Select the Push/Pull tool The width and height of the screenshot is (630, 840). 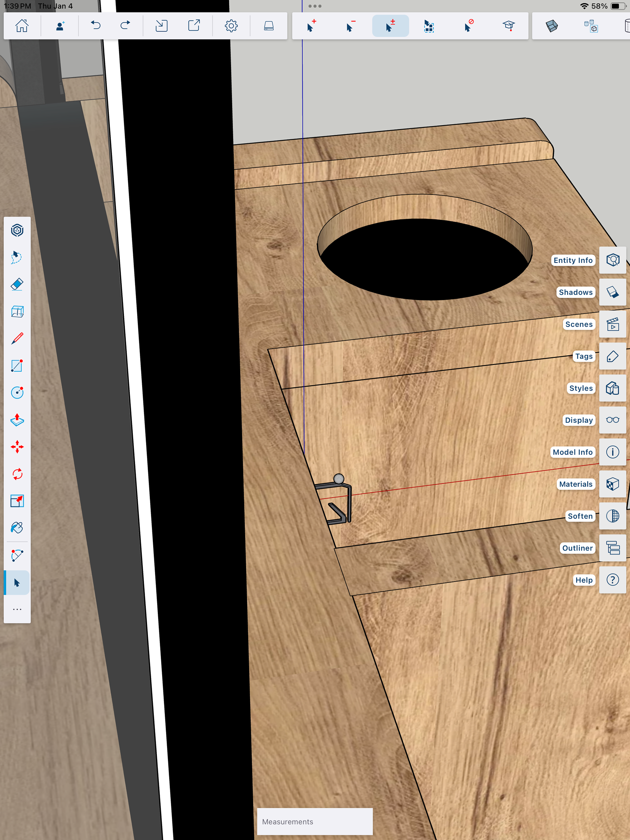(17, 420)
